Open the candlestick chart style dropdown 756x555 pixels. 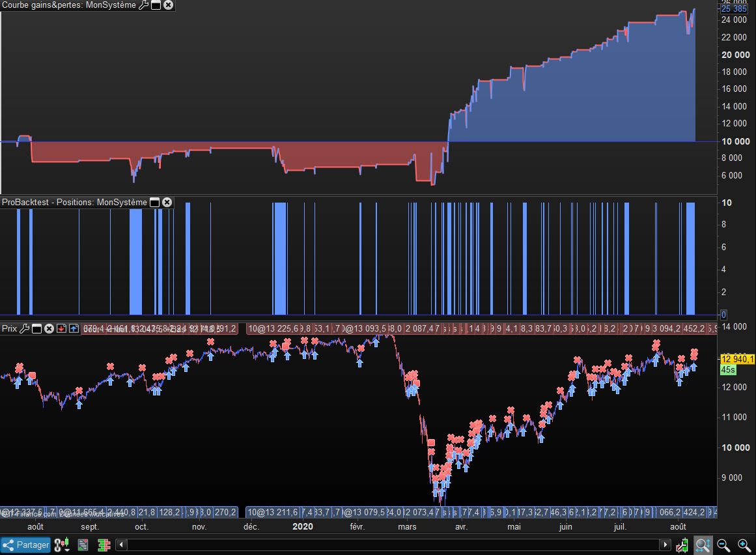click(63, 545)
